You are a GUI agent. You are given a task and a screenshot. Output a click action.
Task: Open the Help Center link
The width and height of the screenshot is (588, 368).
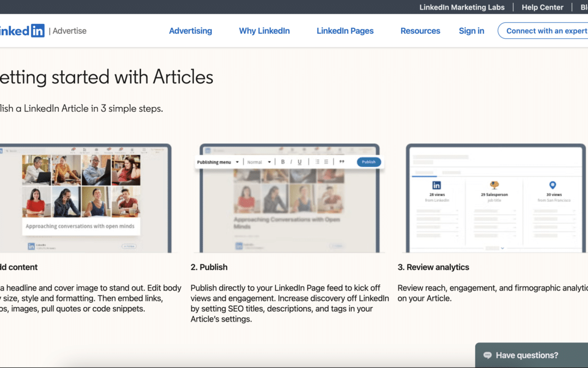542,7
